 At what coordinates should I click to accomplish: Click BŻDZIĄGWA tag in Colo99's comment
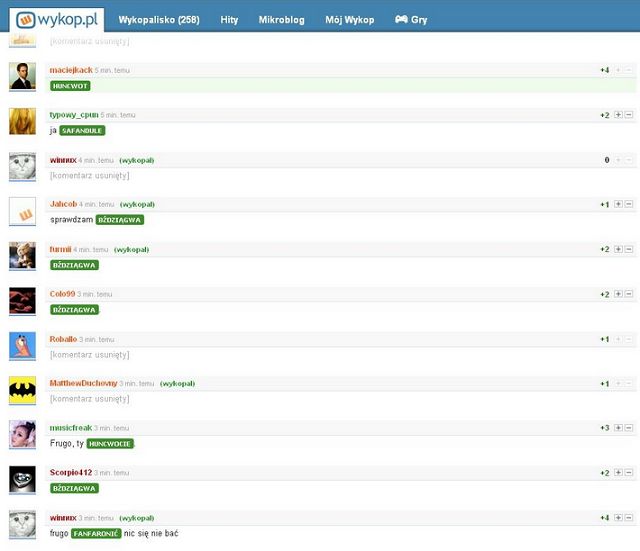point(74,310)
